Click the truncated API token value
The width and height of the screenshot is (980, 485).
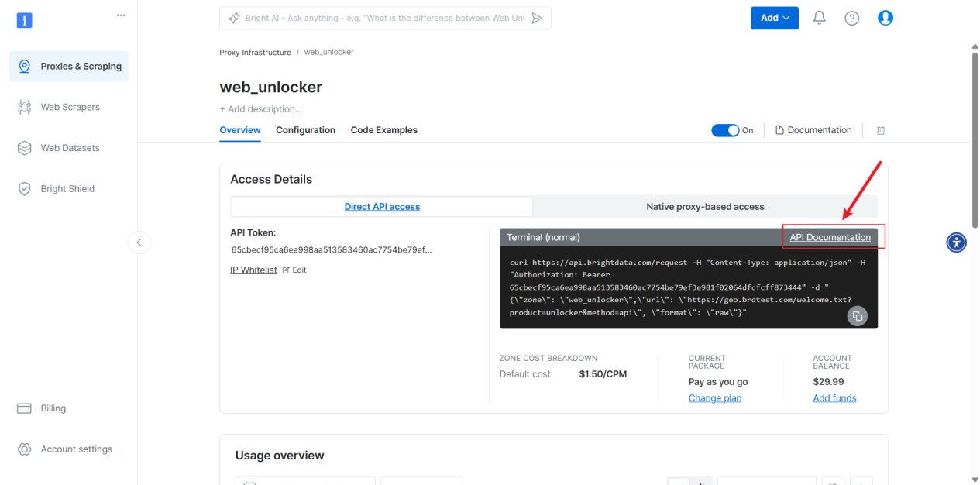[x=332, y=250]
